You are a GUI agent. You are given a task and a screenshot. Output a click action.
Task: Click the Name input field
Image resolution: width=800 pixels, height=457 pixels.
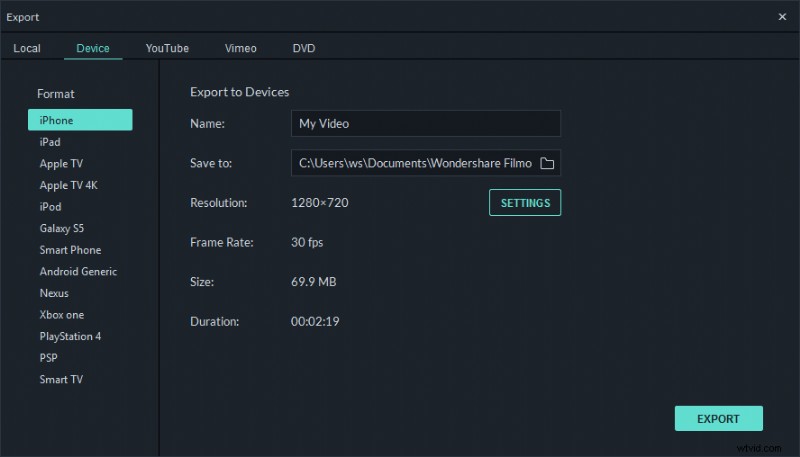[x=425, y=124]
